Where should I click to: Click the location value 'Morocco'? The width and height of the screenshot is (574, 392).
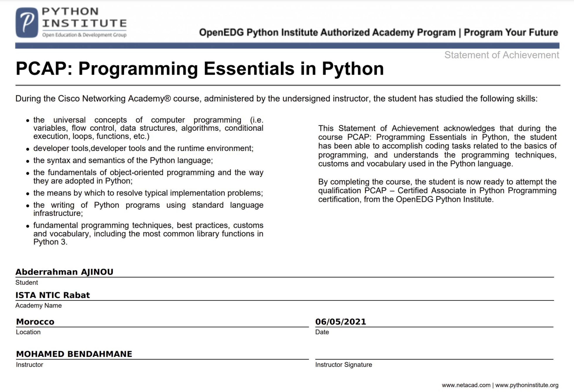coord(35,322)
